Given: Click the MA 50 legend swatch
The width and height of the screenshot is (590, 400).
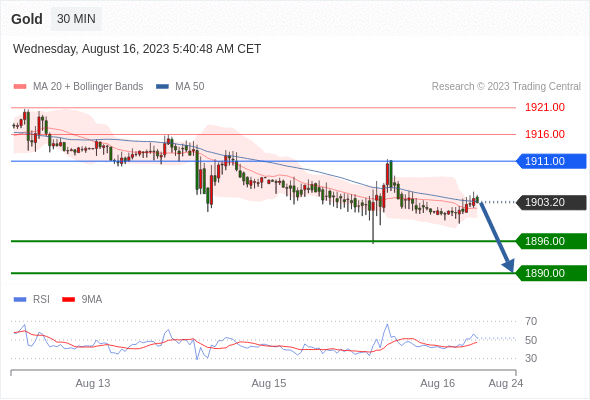Looking at the screenshot, I should point(162,87).
